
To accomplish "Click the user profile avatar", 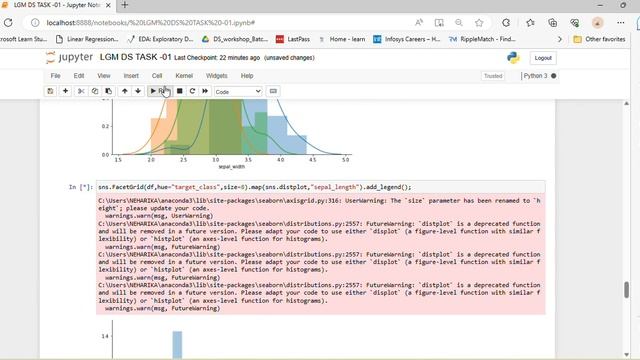I will tap(598, 23).
